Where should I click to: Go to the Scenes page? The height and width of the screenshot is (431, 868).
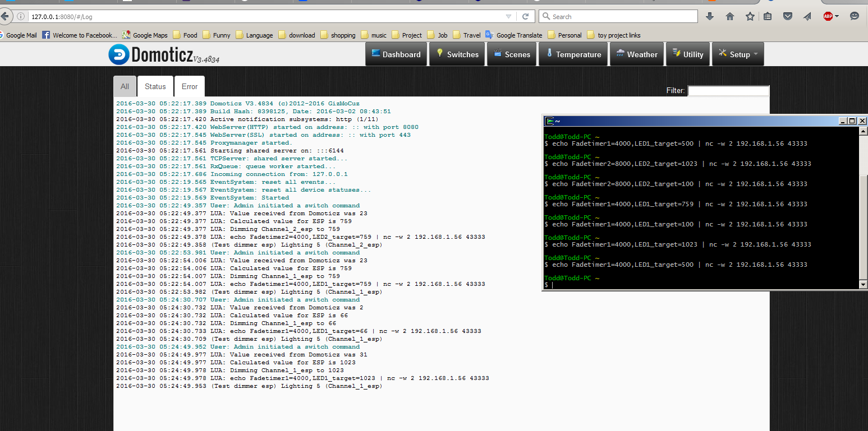[511, 54]
